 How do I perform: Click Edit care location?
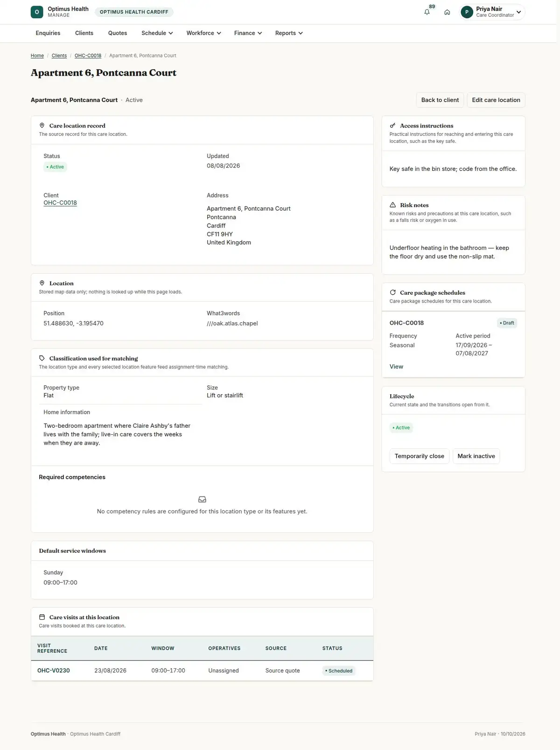496,100
